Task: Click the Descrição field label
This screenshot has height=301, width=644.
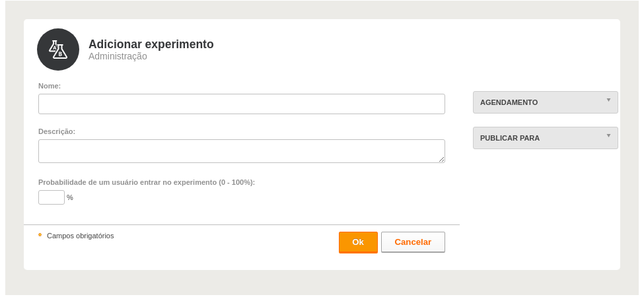Action: [x=57, y=131]
